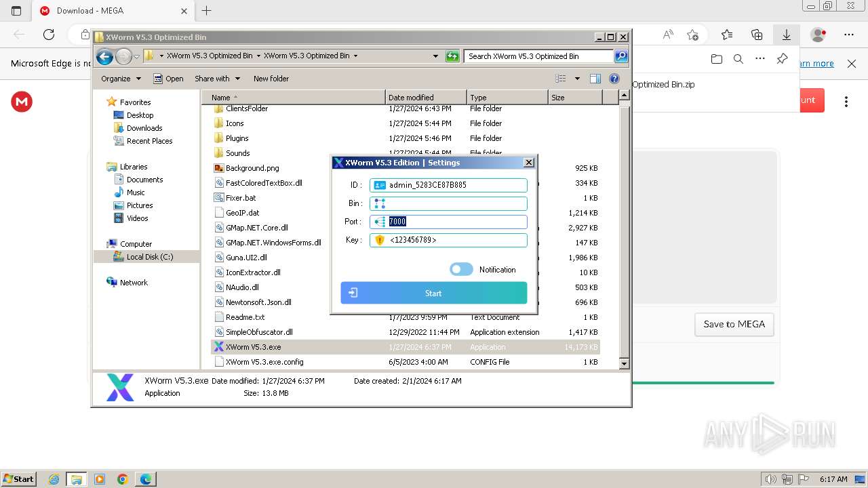Click the Start button in XWorm Settings
Viewport: 868px width, 488px height.
(434, 293)
